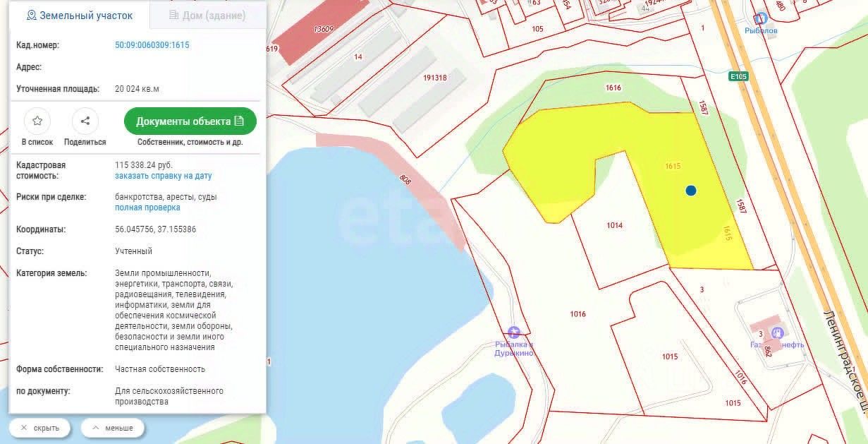Click the "заказать справку на дату" link
The image size is (868, 444).
click(163, 176)
